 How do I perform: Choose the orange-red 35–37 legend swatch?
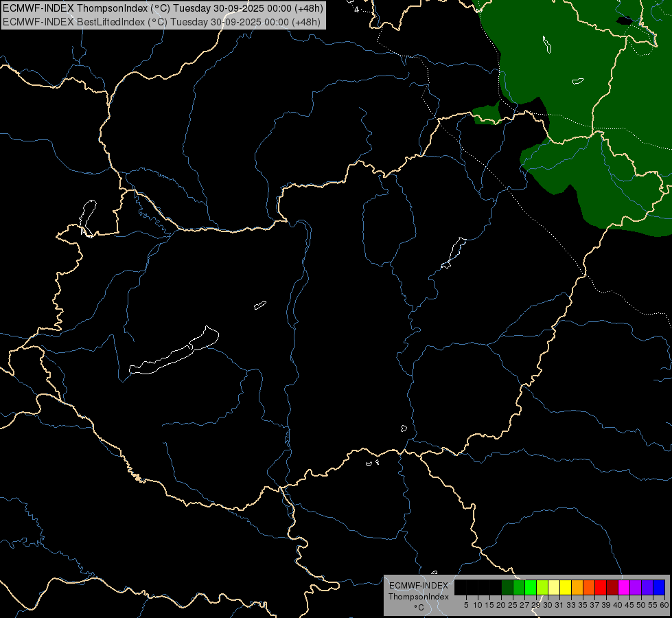coord(589,587)
